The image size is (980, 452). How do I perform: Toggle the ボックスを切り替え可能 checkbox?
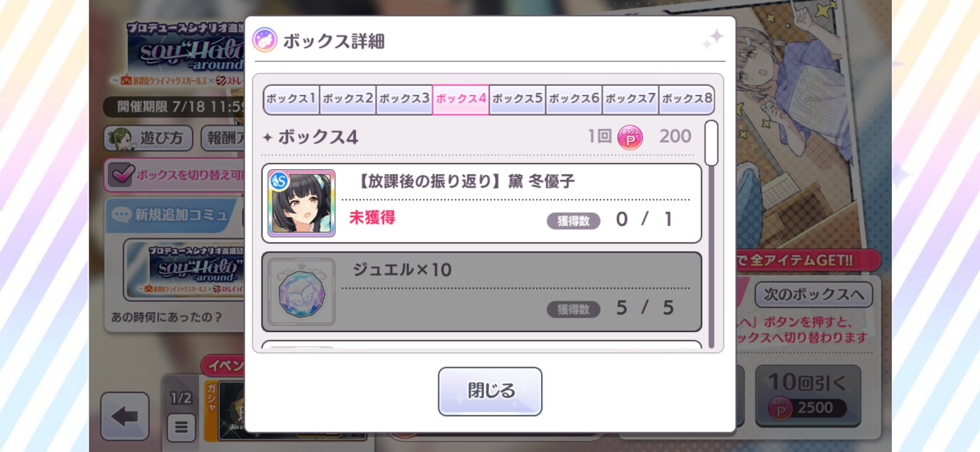click(121, 174)
